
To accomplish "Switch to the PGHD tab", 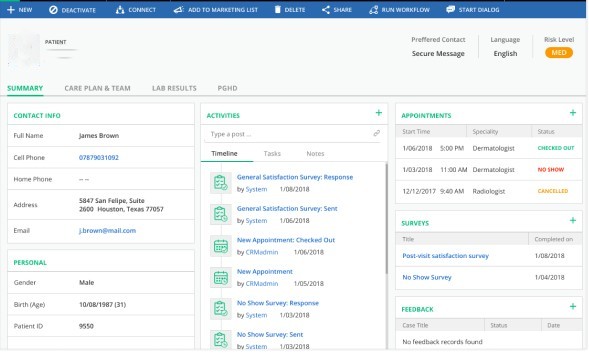I will [227, 88].
